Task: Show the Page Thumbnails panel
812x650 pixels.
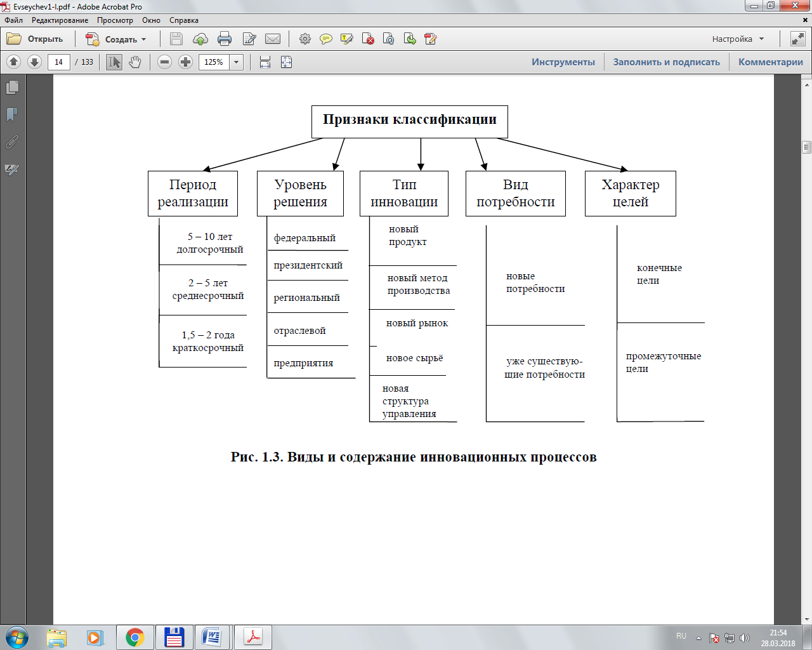Action: [12, 88]
